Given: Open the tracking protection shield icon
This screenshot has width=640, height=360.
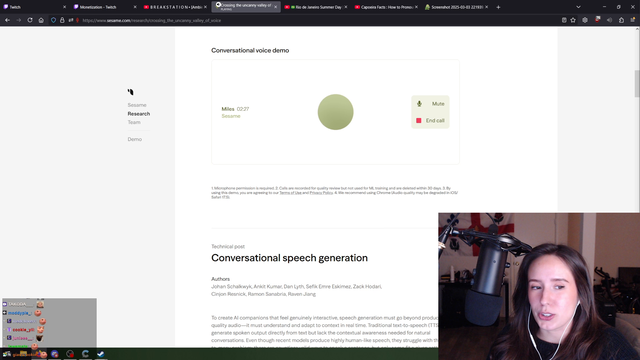Looking at the screenshot, I should pos(53,20).
